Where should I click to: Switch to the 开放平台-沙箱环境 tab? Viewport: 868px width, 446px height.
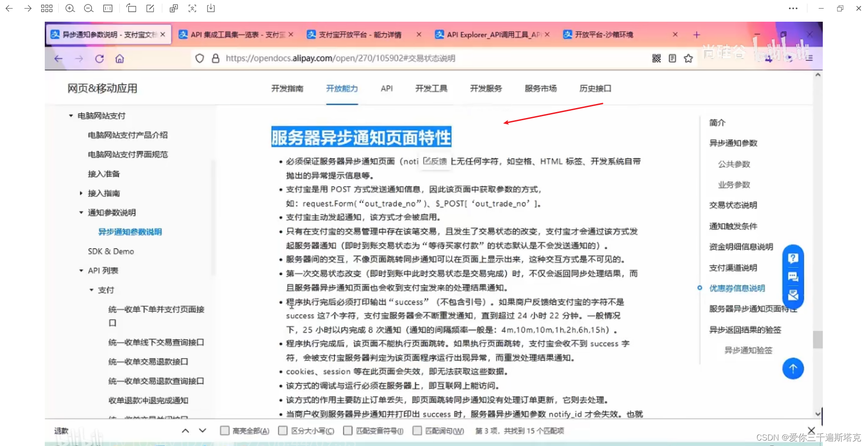[x=620, y=35]
